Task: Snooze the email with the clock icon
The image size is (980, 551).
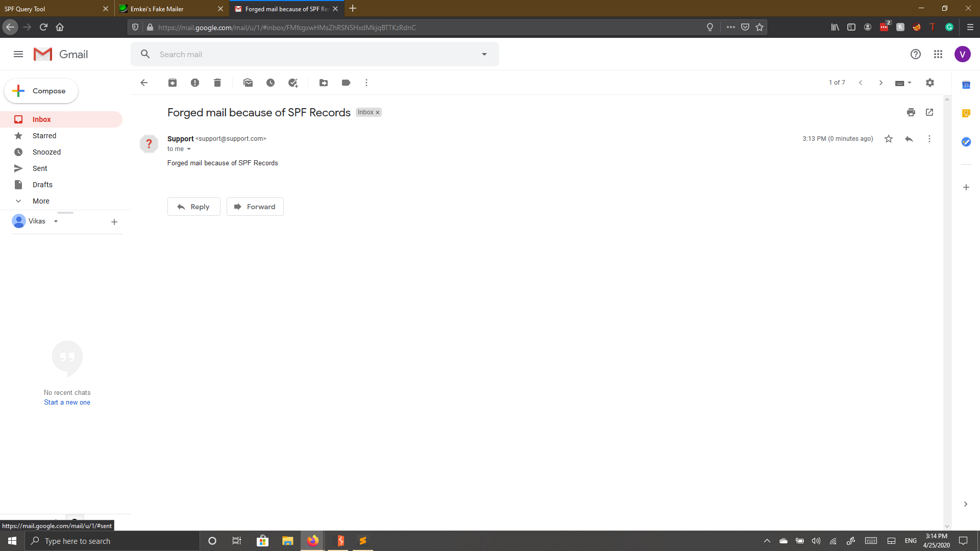Action: pos(271,82)
